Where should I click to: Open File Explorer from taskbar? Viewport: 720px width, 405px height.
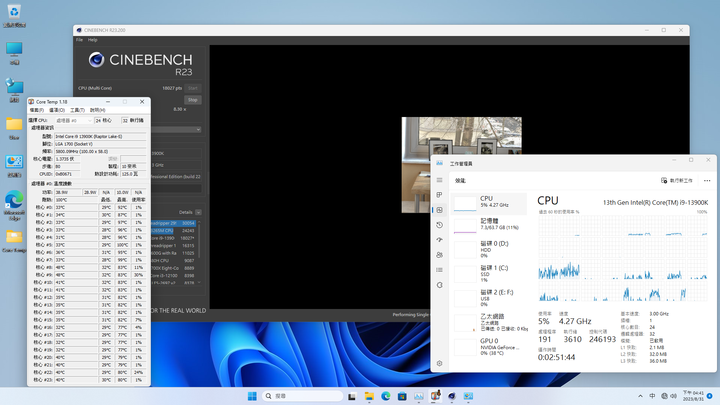[369, 396]
